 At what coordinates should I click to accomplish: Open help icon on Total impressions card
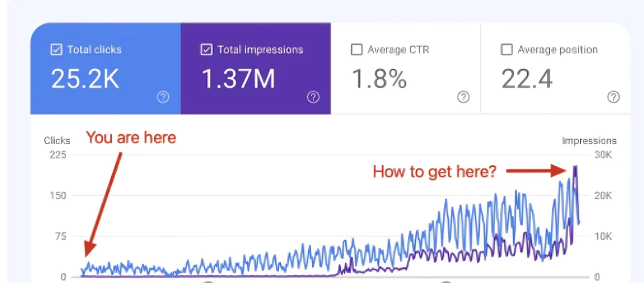pyautogui.click(x=313, y=97)
